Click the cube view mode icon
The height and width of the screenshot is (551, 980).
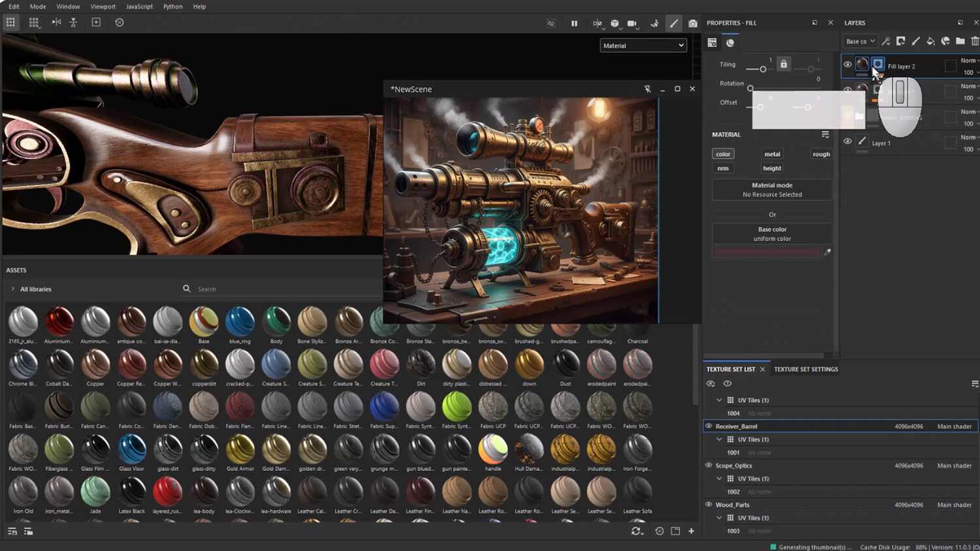point(615,23)
